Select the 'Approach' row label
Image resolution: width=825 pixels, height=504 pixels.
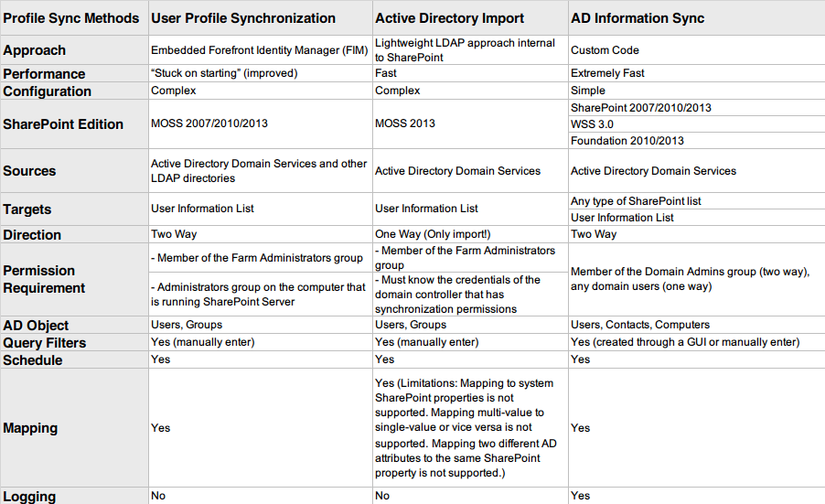(74, 50)
